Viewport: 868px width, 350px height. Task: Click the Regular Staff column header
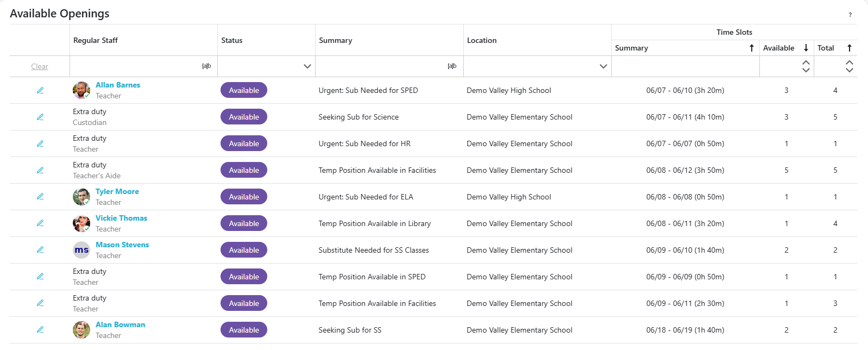[x=96, y=40]
